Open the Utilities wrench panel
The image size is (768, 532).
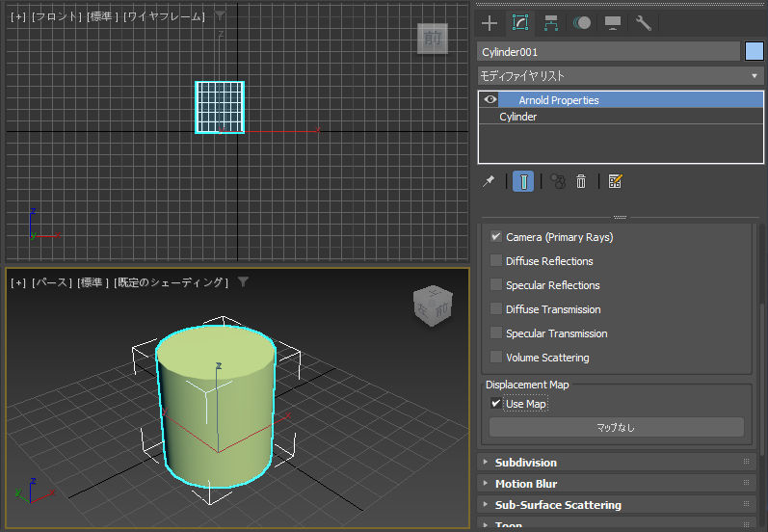coord(643,23)
